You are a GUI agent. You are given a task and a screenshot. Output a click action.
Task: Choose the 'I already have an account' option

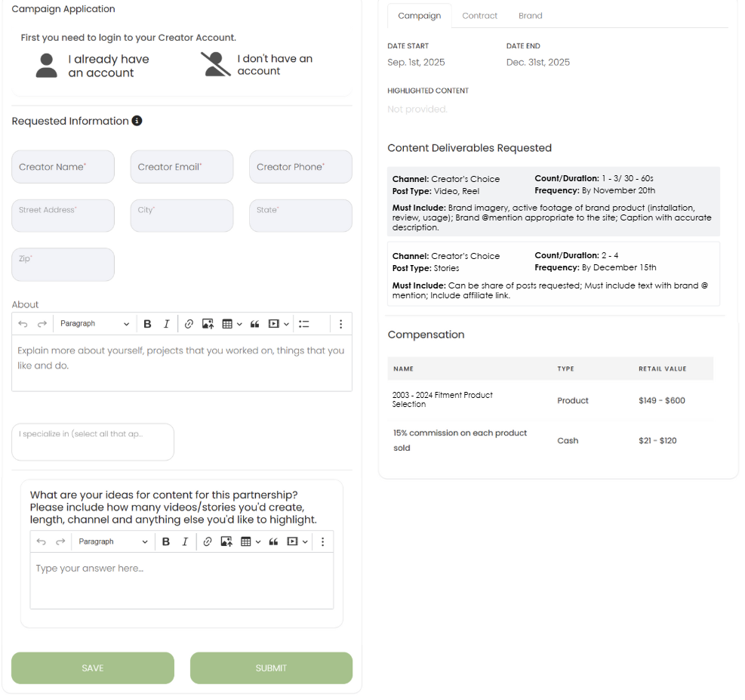pyautogui.click(x=92, y=66)
